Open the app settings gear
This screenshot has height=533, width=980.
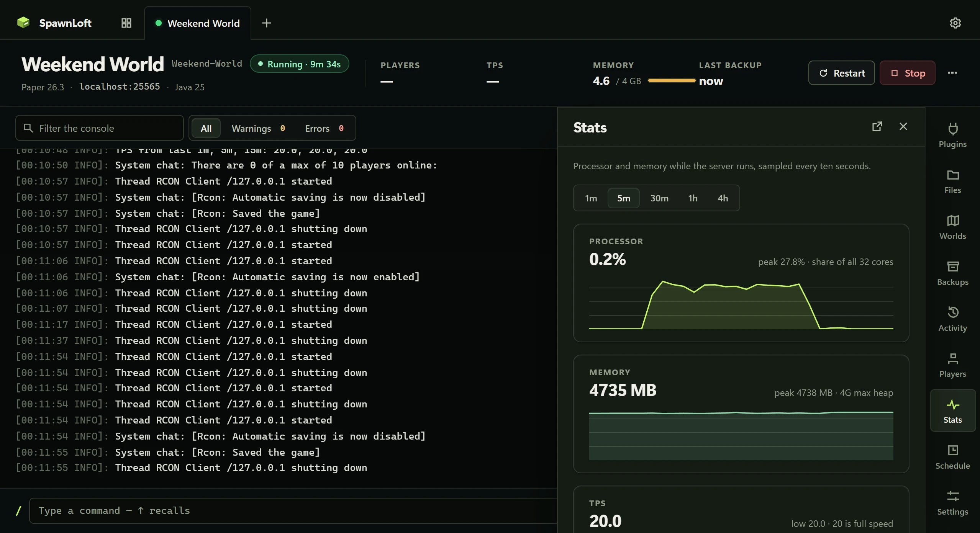point(955,23)
